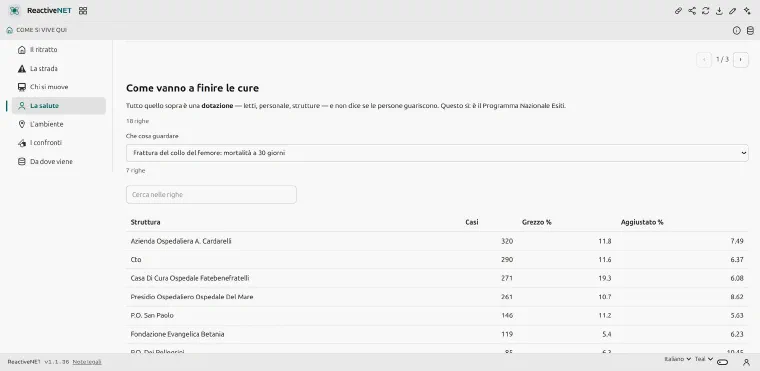Focus the 'Cerca nelle righe' search field
Image resolution: width=760 pixels, height=371 pixels.
(211, 194)
